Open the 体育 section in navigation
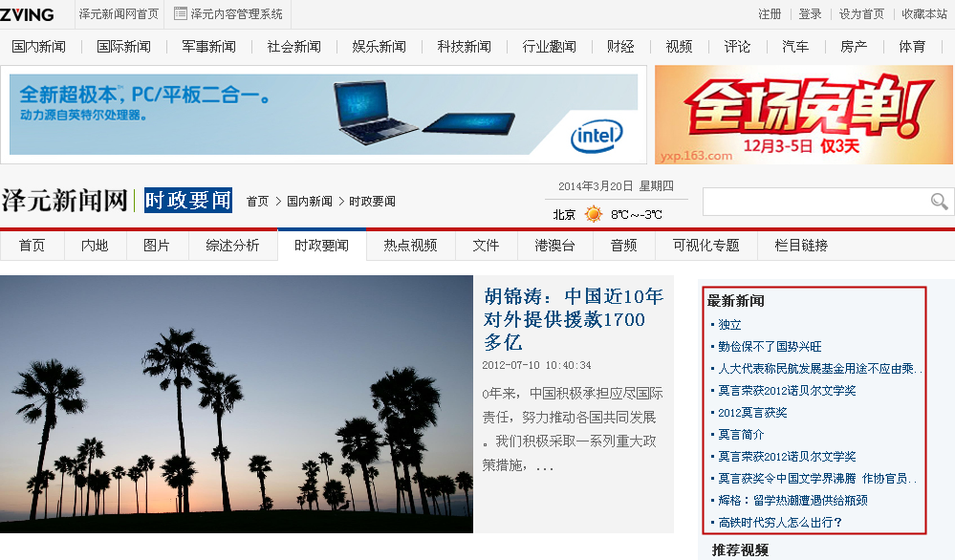The width and height of the screenshot is (955, 560). click(x=911, y=47)
